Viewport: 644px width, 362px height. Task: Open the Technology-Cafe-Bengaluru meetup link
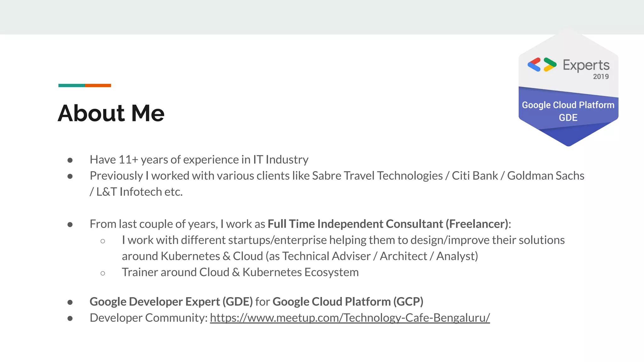point(350,318)
